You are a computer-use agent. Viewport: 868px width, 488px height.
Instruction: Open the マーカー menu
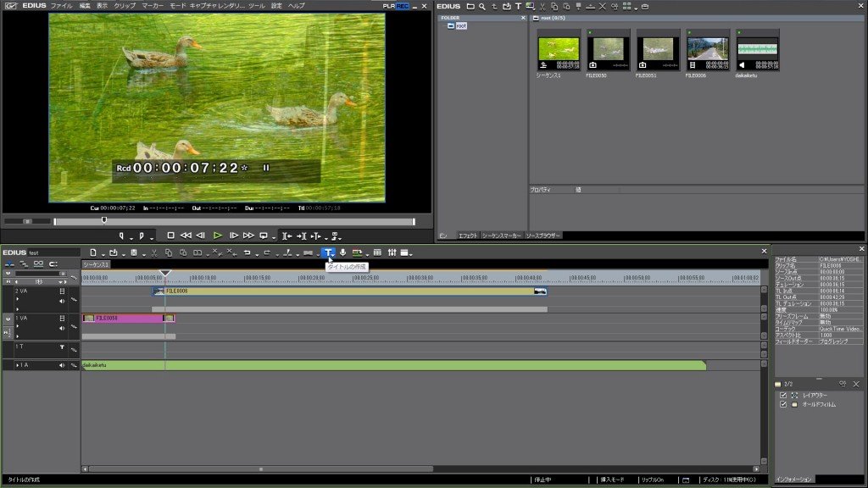click(153, 6)
